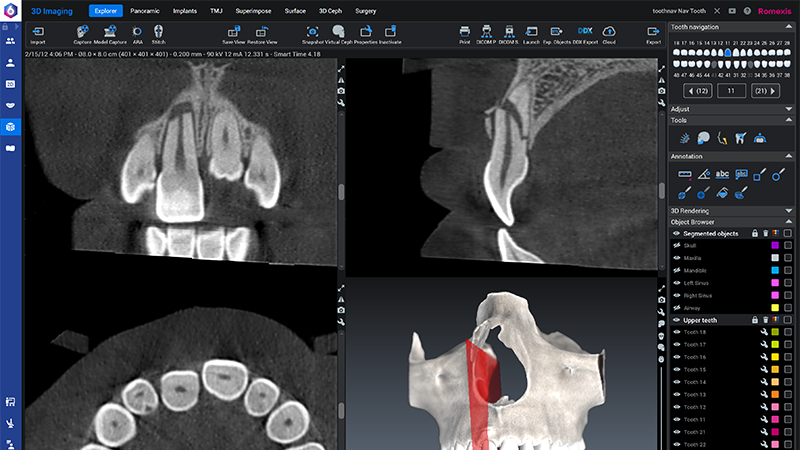Expand the 3D Rendering panel
This screenshot has width=800, height=450.
[x=789, y=211]
